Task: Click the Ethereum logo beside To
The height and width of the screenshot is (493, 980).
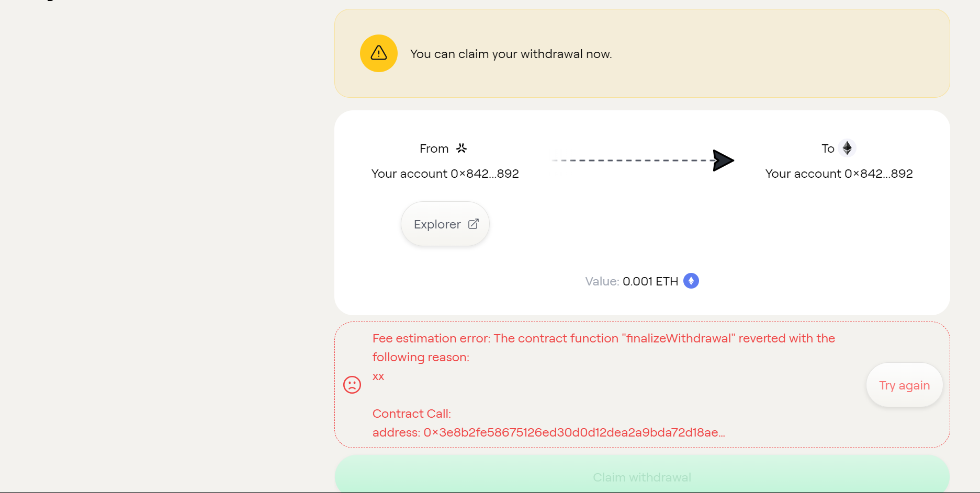Action: 847,148
